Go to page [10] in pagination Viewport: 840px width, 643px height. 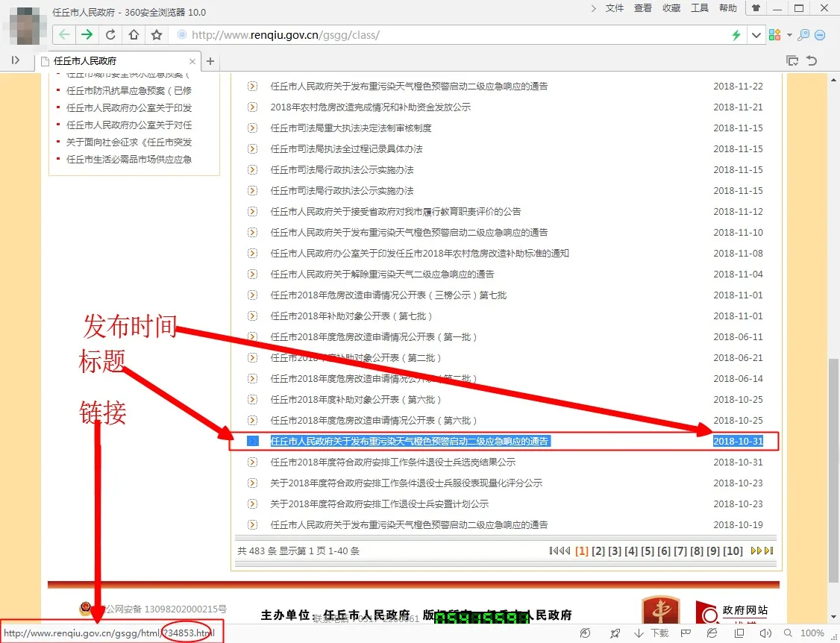tap(733, 551)
